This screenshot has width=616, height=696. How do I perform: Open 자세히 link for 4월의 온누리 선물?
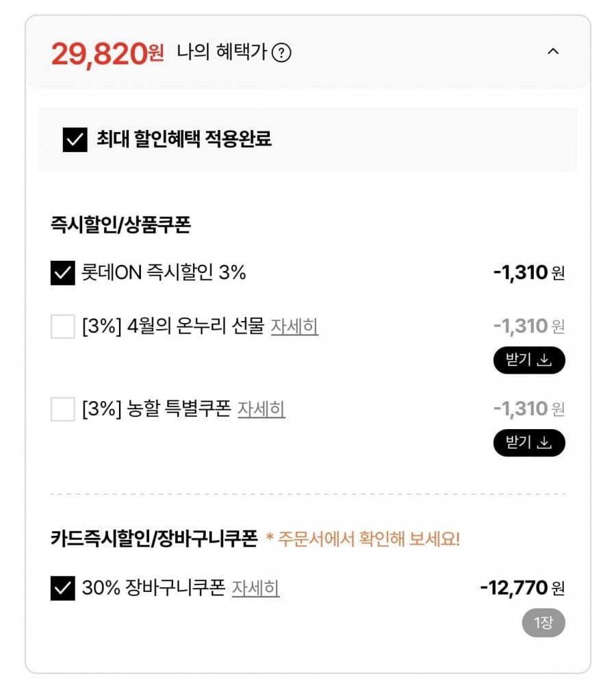pyautogui.click(x=294, y=326)
